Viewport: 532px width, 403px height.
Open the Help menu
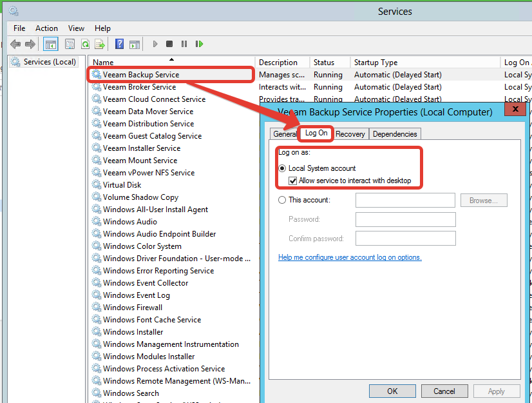102,28
